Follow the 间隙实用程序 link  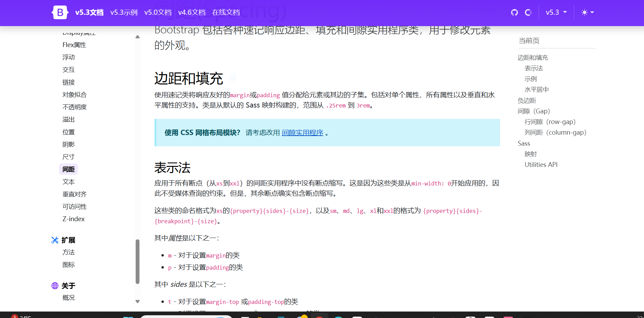tap(303, 133)
